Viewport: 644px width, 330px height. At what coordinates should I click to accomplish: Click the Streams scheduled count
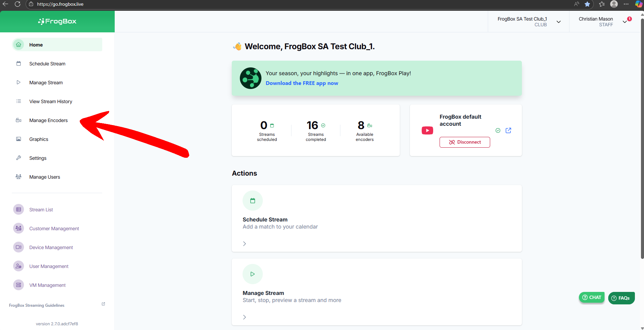[264, 125]
